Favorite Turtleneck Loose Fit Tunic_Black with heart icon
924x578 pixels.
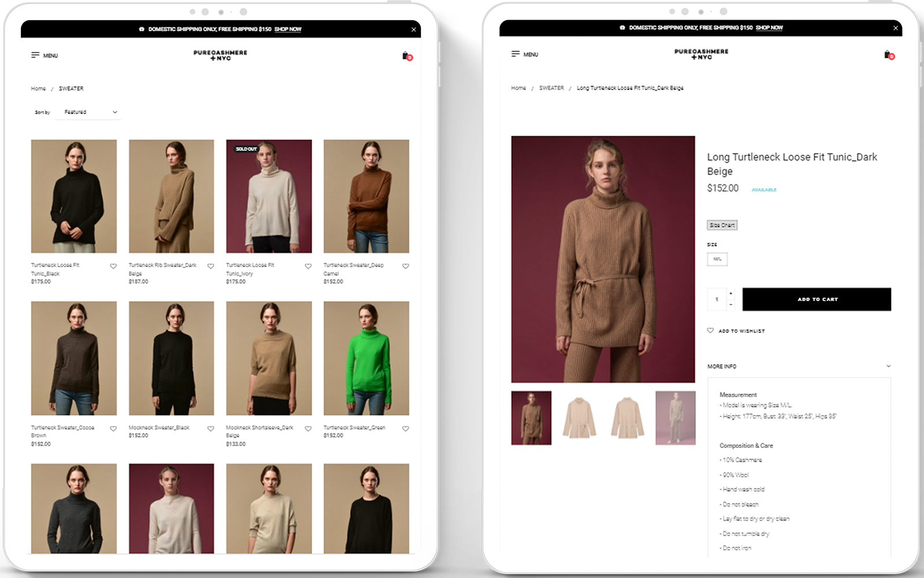113,266
